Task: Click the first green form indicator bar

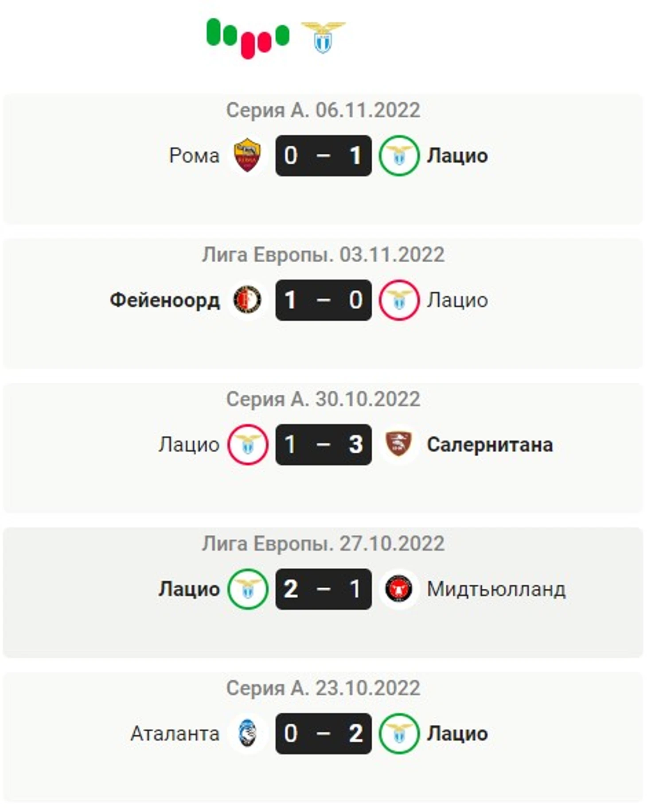Action: pyautogui.click(x=213, y=32)
